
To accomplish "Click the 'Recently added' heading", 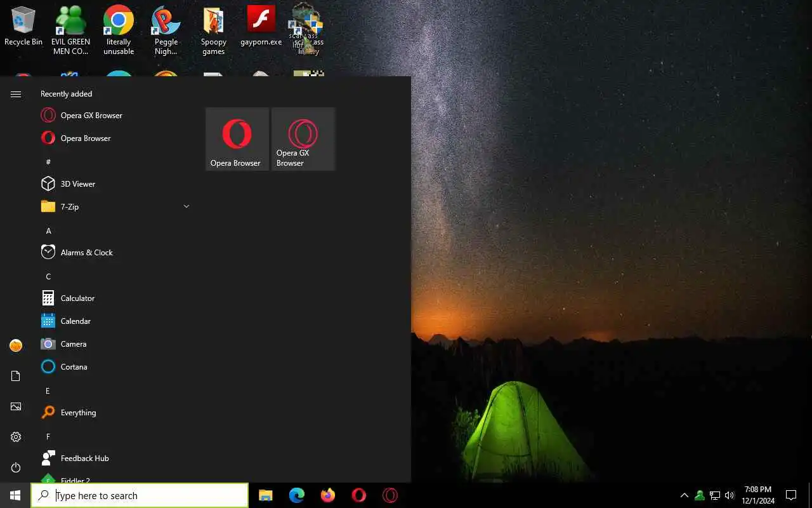I will pos(66,94).
